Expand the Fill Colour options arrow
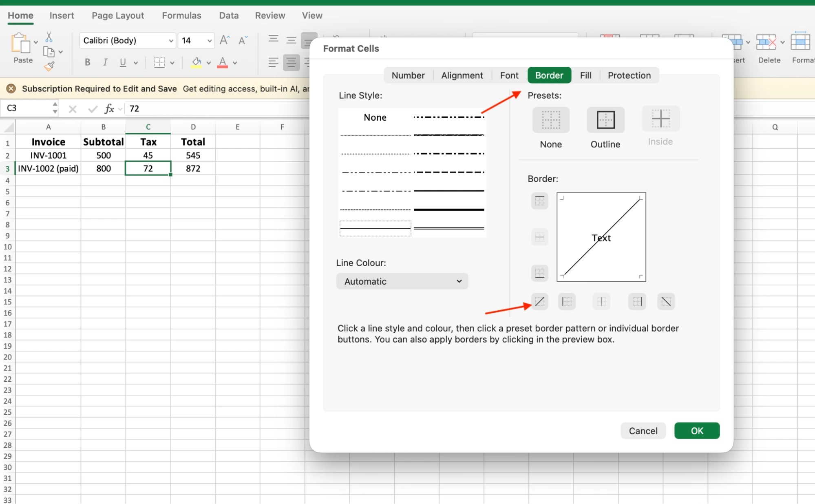Image resolution: width=815 pixels, height=504 pixels. (208, 63)
